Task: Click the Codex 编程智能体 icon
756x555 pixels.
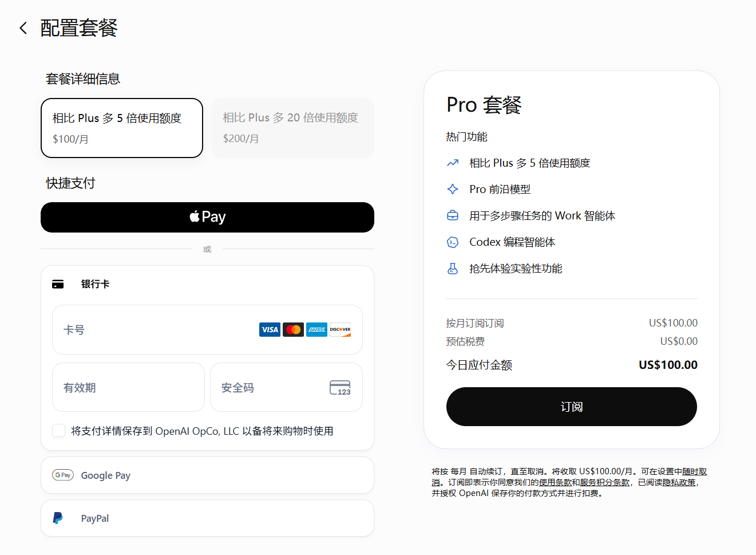Action: pos(453,242)
